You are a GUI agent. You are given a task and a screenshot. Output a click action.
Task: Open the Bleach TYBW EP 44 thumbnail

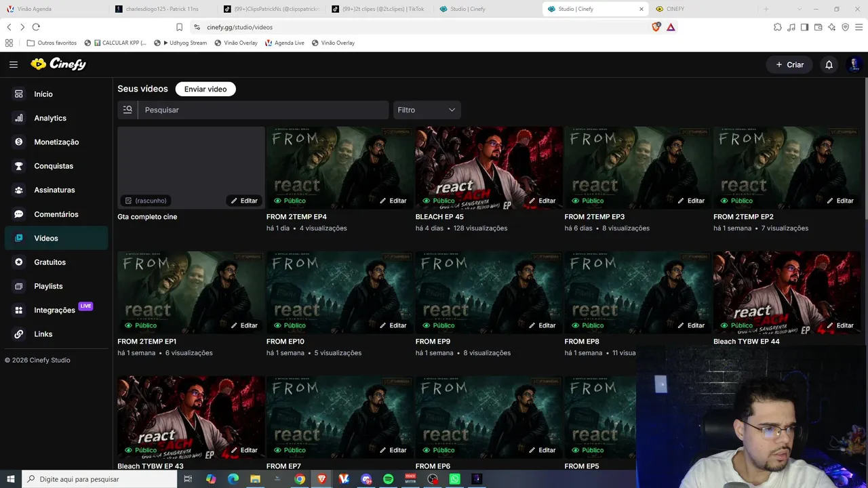[x=787, y=292]
